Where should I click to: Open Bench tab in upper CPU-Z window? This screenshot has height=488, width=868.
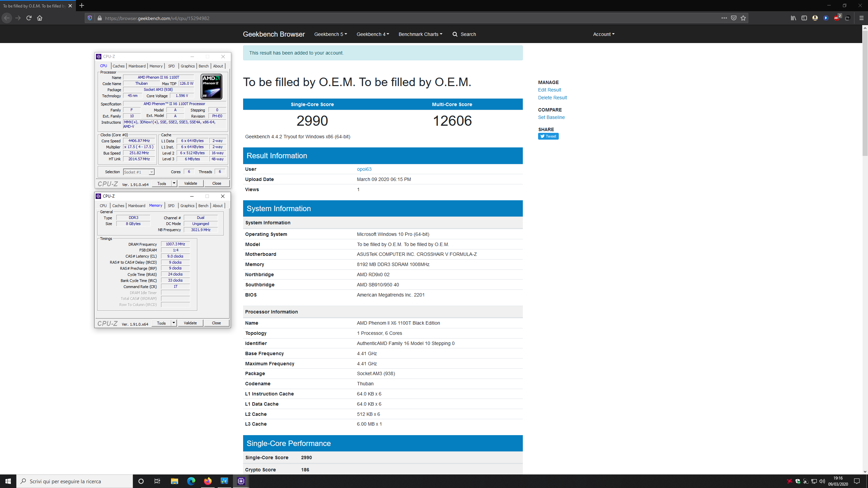click(x=204, y=66)
